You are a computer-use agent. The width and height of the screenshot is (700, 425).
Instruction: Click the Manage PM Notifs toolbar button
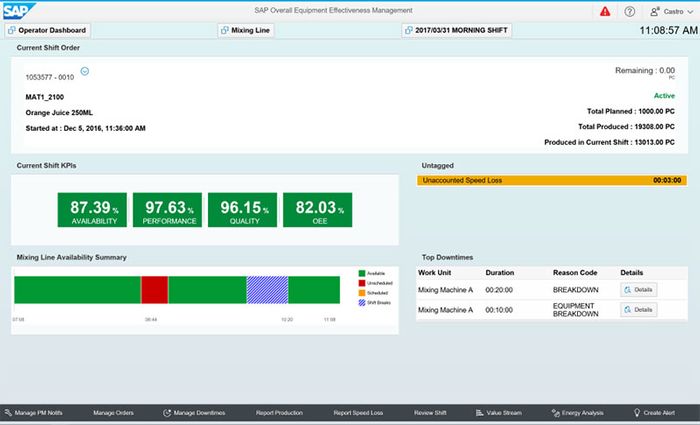[x=34, y=413]
